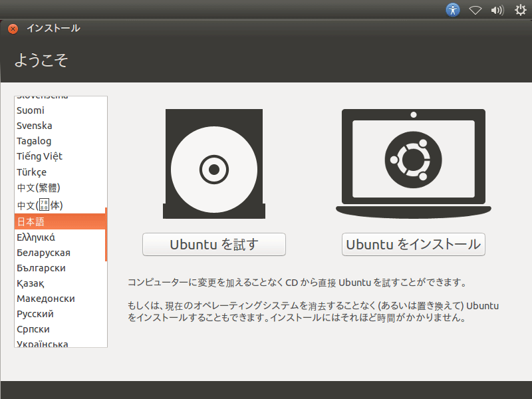
Task: Open the accessibility menu icon
Action: [453, 10]
